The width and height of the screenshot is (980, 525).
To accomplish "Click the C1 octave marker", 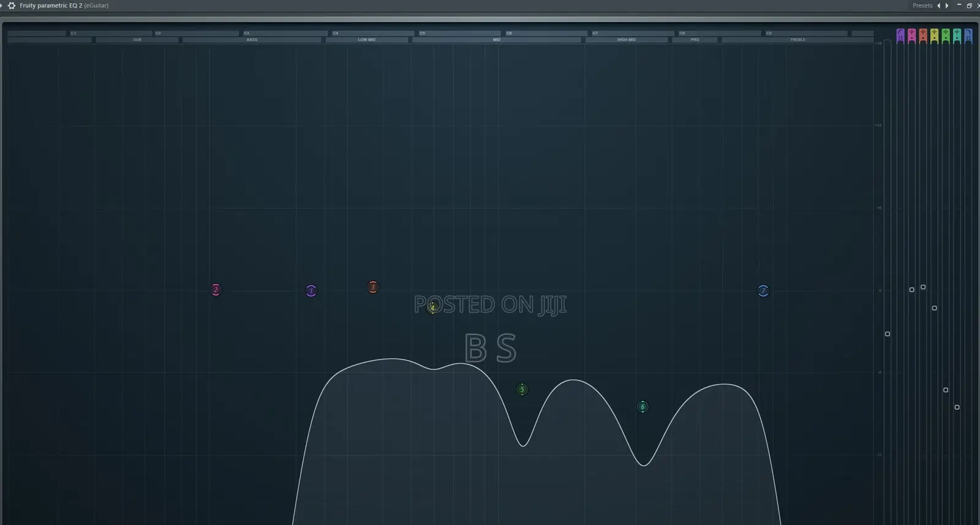I will tap(73, 33).
